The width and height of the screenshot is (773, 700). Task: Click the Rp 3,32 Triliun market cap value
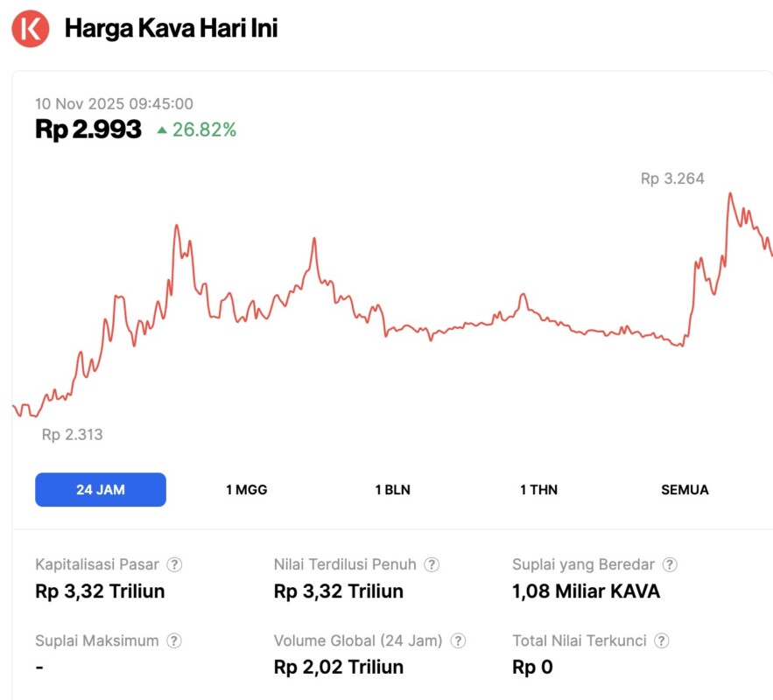tap(100, 591)
